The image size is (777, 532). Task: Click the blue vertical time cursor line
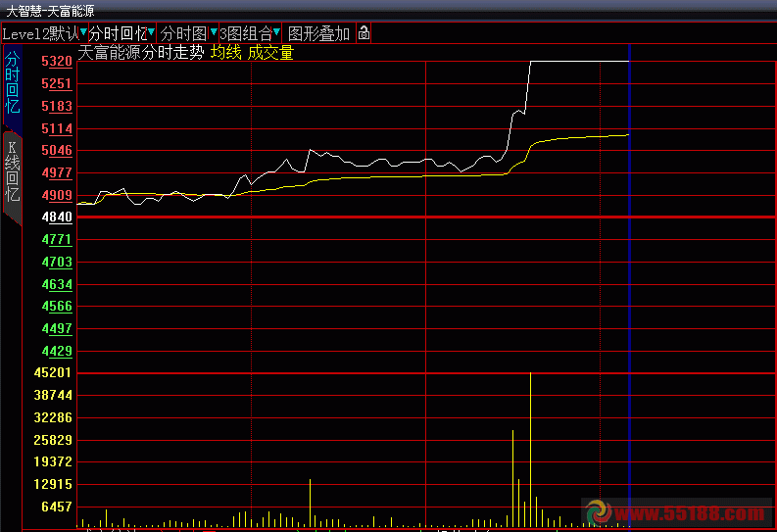click(629, 286)
